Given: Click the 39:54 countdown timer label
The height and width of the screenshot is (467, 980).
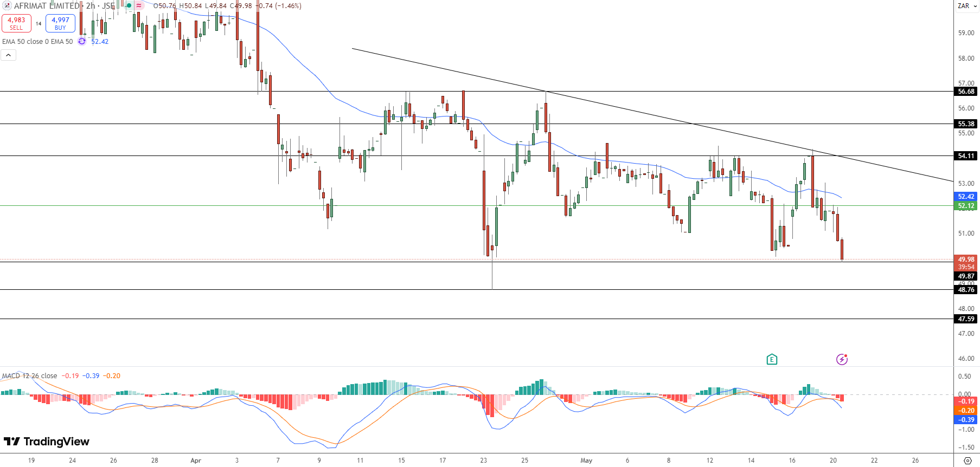Looking at the screenshot, I should [x=966, y=267].
